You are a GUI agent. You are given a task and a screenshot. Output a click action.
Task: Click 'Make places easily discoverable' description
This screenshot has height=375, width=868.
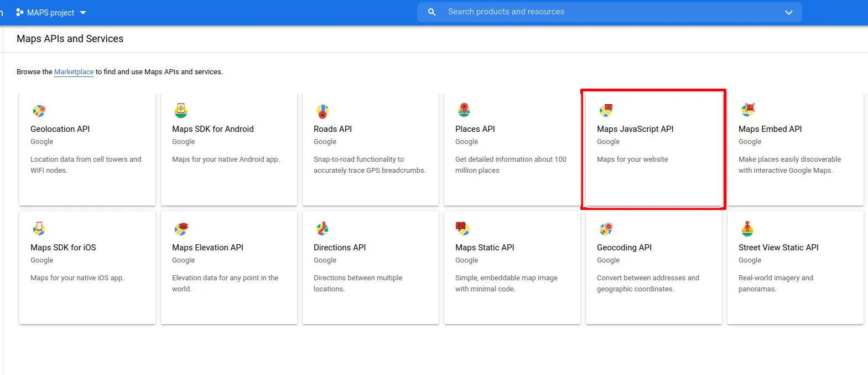(789, 165)
